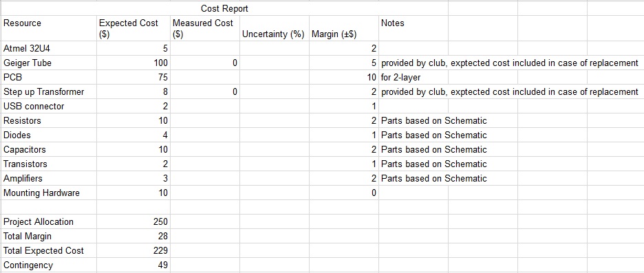Viewport: 644px width, 273px height.
Task: Click the Diodes margin value cell
Action: pos(343,135)
